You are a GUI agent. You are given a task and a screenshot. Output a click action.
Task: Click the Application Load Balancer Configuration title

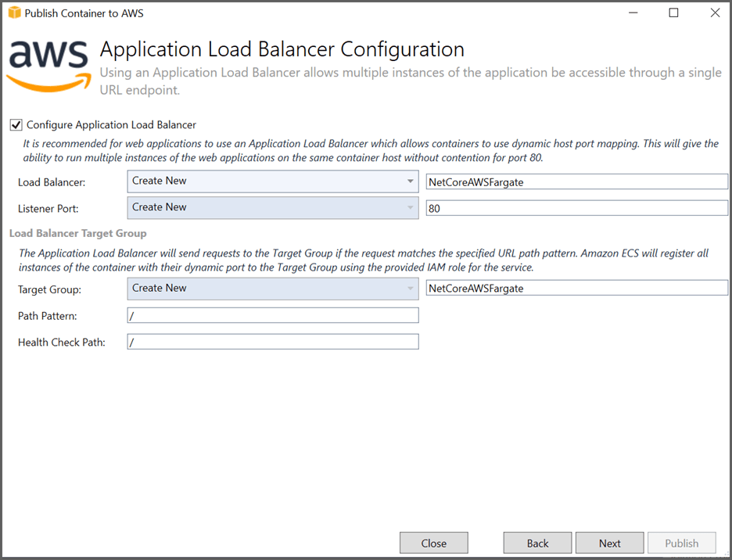282,49
